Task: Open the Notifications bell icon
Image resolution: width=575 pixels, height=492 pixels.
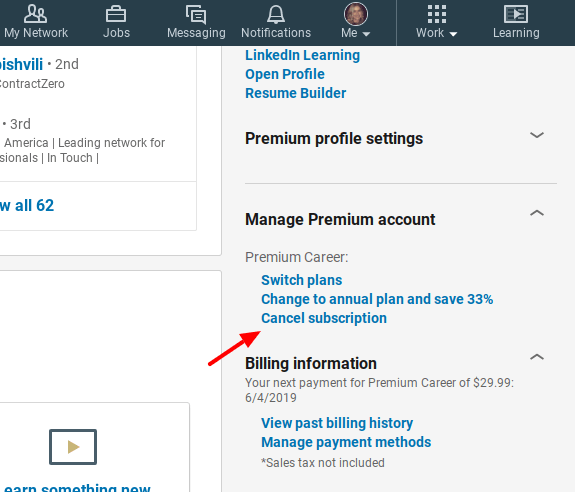Action: click(x=276, y=14)
